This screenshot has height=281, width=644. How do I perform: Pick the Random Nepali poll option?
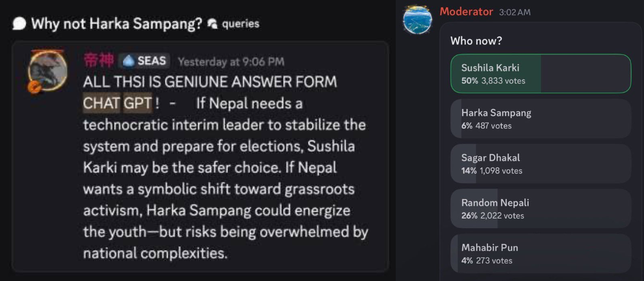[x=540, y=209]
